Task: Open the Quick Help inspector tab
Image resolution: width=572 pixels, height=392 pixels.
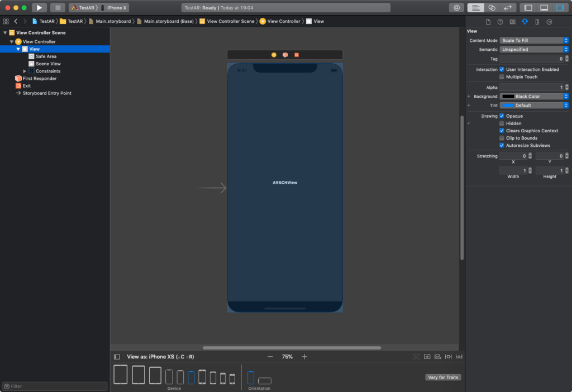Action: coord(500,22)
